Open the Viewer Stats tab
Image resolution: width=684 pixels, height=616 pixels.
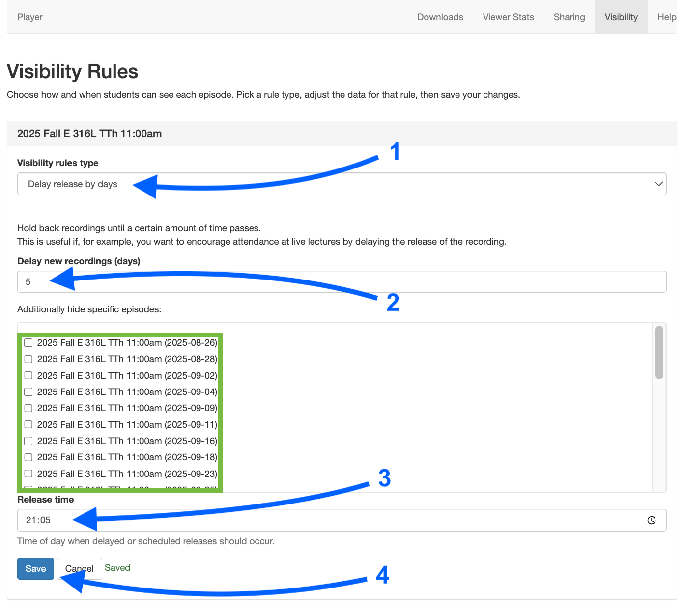[x=508, y=17]
